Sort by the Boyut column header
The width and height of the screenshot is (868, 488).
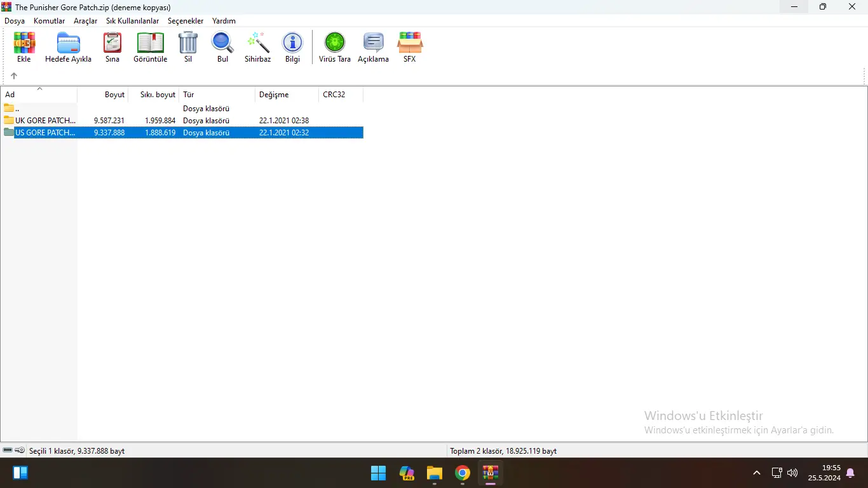pos(103,95)
